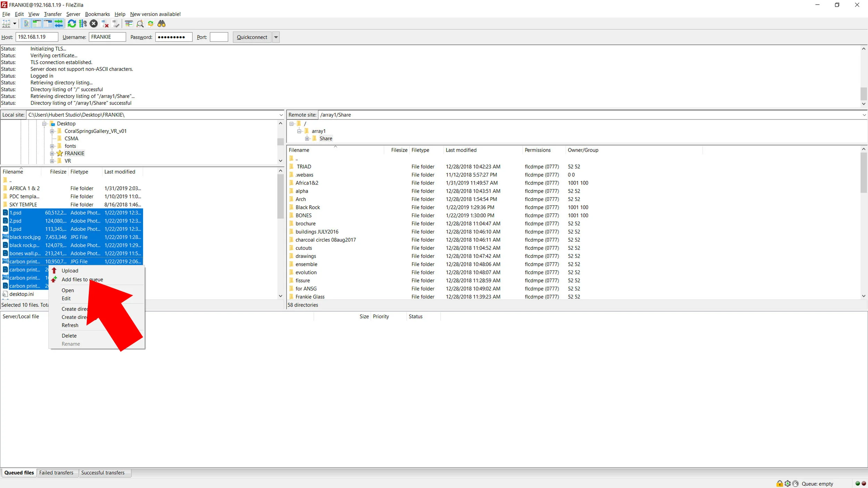Screen dimensions: 868x488
Task: Sort remote list by Last modified column
Action: 483,150
